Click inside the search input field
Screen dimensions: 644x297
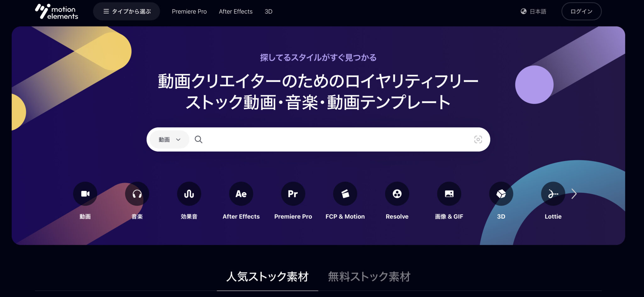[x=314, y=139]
